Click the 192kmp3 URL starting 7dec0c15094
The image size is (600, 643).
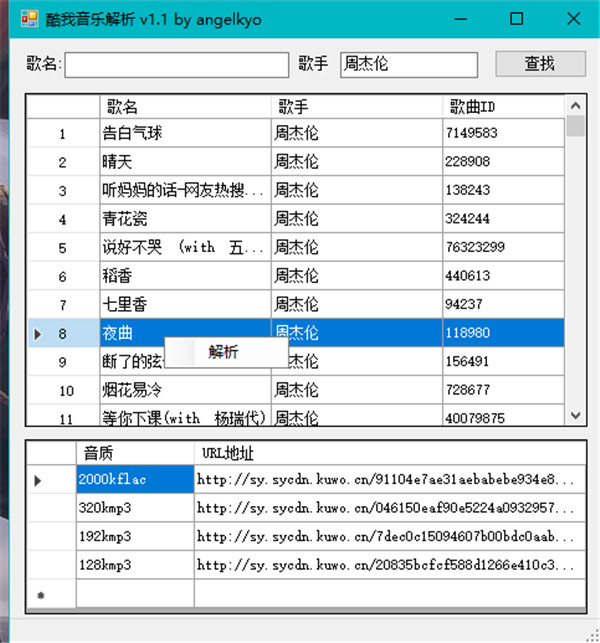pos(390,536)
